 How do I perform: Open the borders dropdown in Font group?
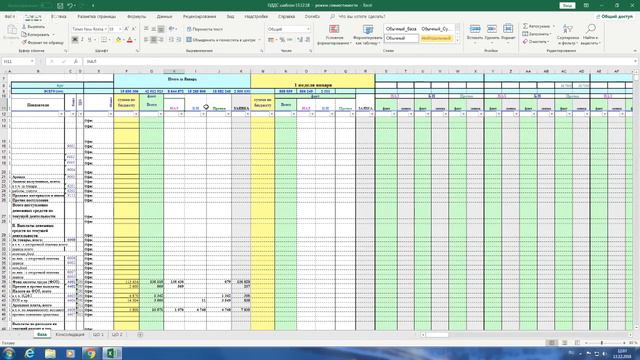coord(110,40)
